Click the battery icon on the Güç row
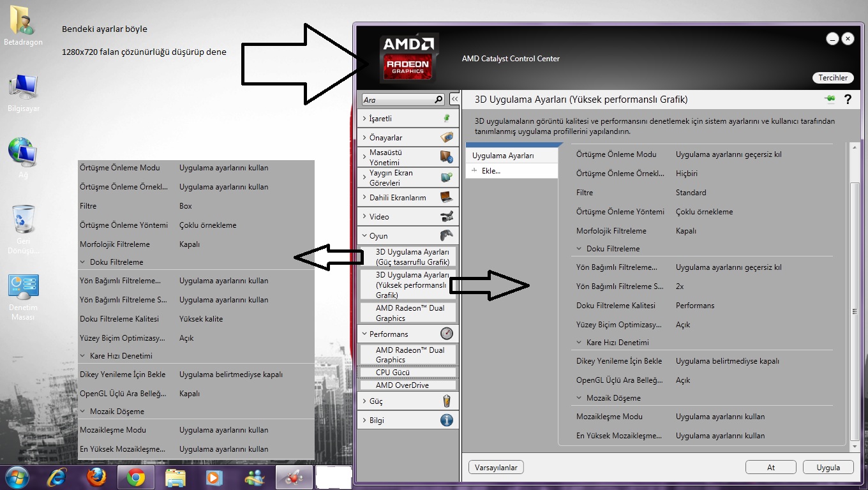 click(447, 401)
